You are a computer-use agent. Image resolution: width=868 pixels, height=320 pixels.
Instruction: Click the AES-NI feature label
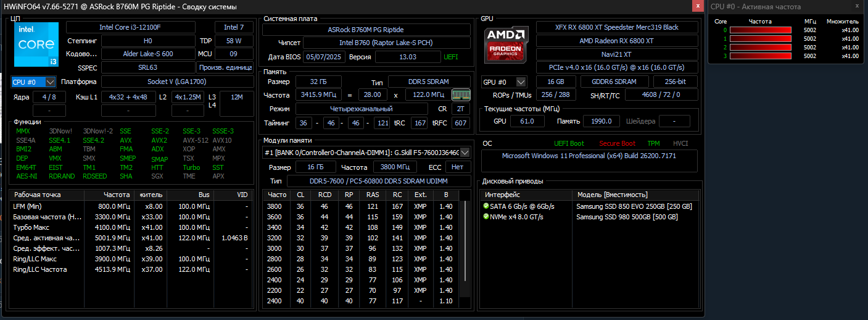pyautogui.click(x=27, y=176)
